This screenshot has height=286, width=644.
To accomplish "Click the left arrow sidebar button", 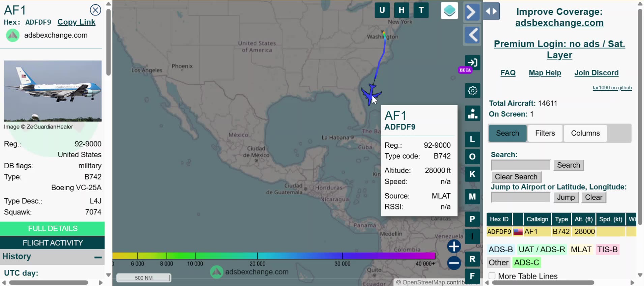I will click(x=472, y=35).
